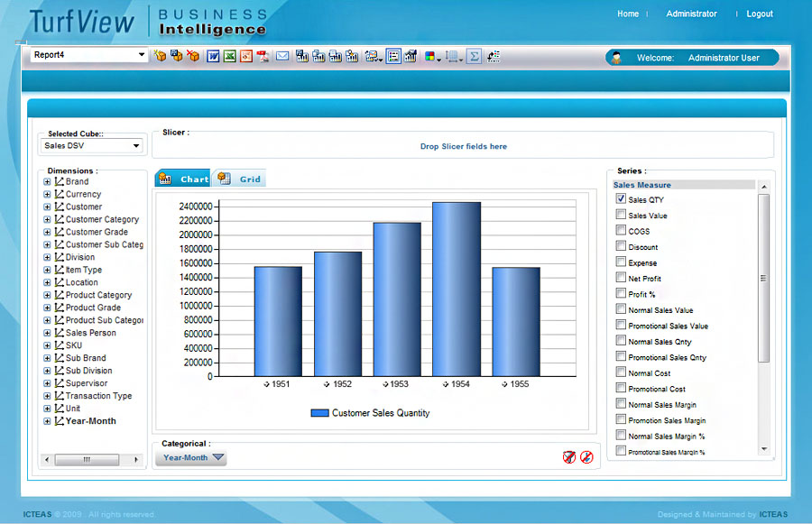Switch to the Chart tab
This screenshot has height=524, width=812.
pos(183,179)
